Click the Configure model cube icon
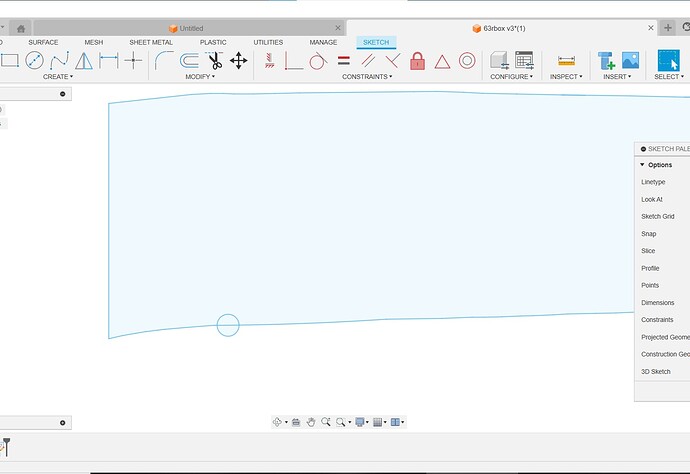690x474 pixels. point(499,60)
